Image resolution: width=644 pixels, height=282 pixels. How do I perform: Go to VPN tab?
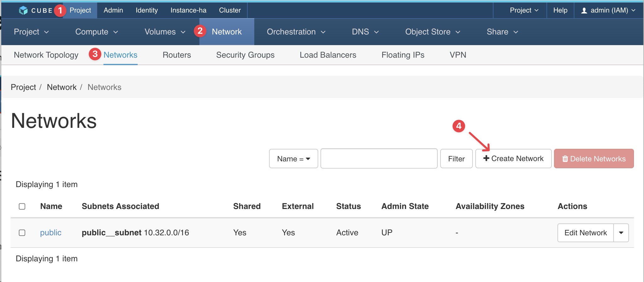[458, 55]
